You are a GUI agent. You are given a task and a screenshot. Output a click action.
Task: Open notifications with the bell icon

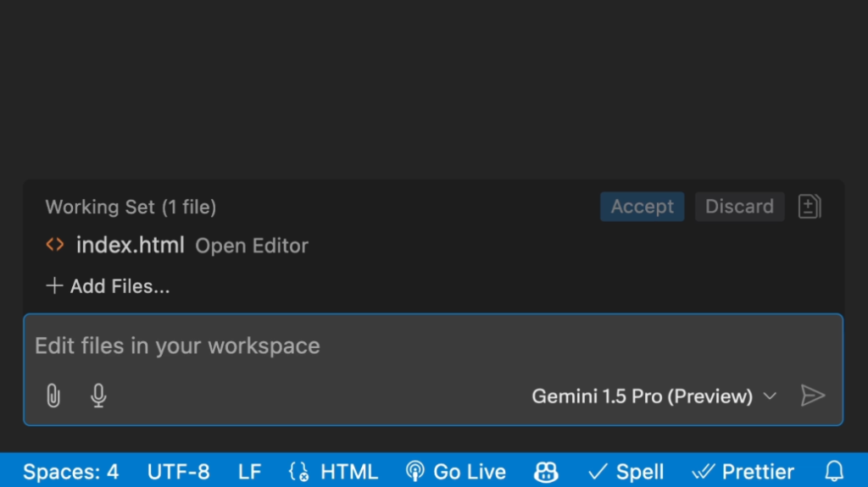(x=834, y=472)
